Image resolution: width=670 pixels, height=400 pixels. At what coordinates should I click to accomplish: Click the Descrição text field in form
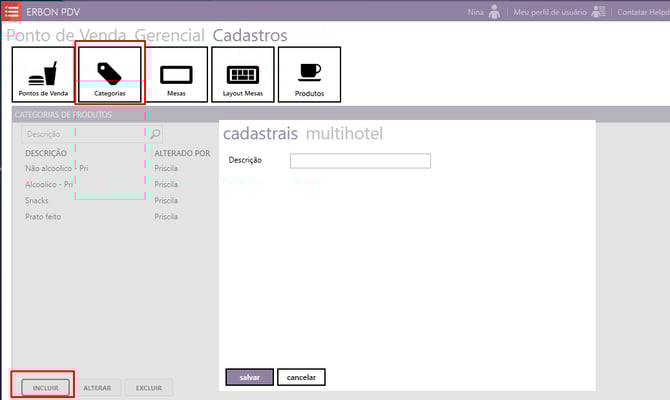[360, 160]
